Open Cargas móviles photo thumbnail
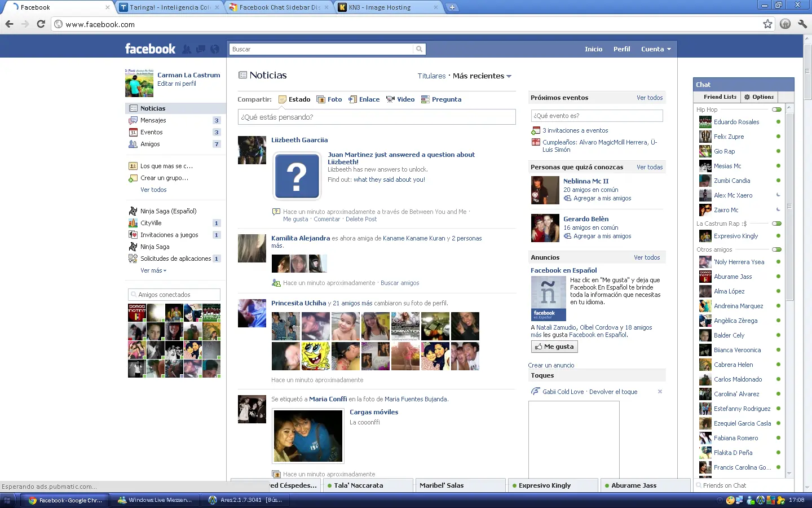Viewport: 812px width, 508px height. click(x=308, y=436)
